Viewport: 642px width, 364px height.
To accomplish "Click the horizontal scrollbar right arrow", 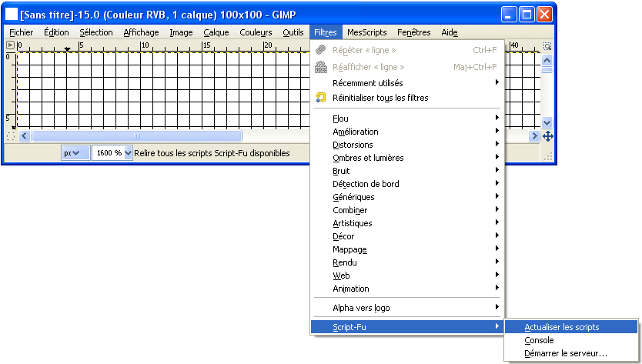I will pos(534,135).
